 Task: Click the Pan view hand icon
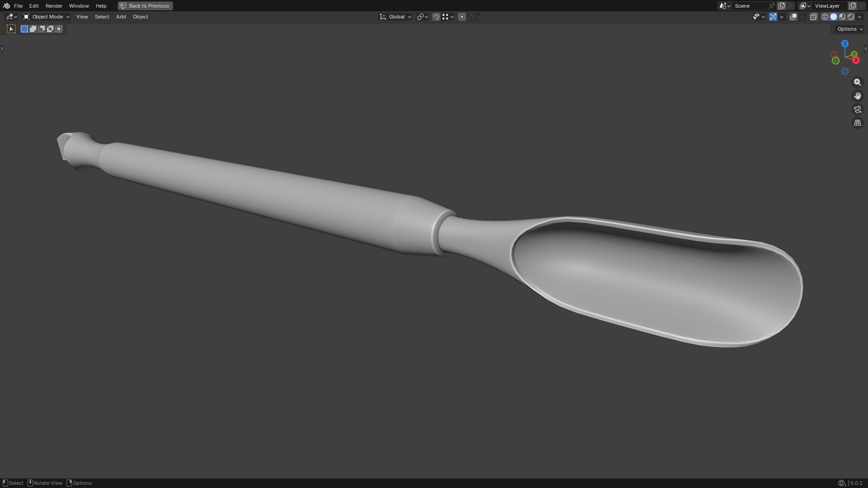(858, 96)
